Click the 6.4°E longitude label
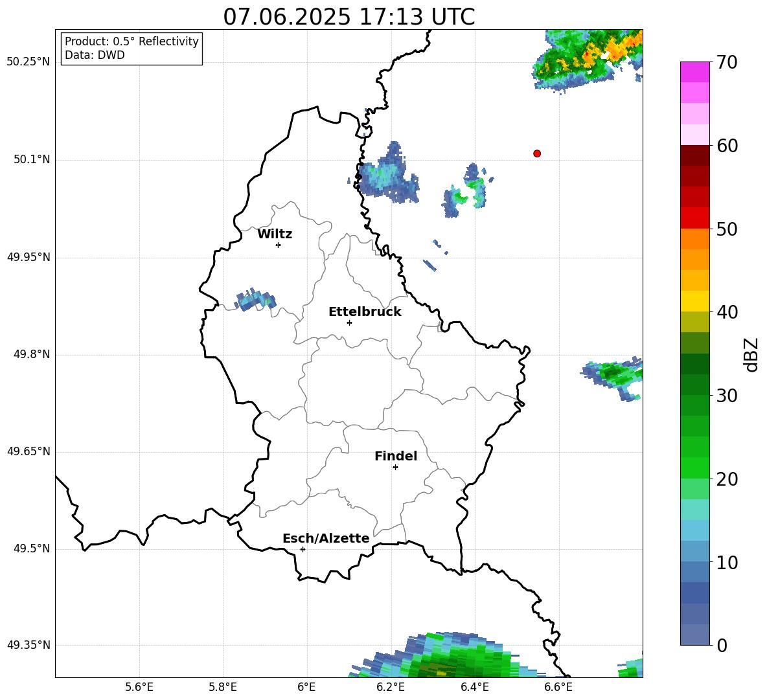The height and width of the screenshot is (700, 767). (x=474, y=687)
